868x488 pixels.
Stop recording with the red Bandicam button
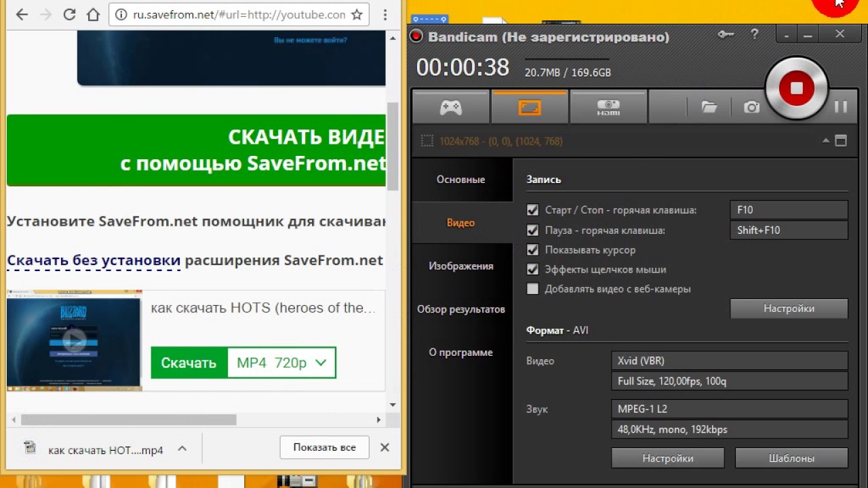pos(797,88)
